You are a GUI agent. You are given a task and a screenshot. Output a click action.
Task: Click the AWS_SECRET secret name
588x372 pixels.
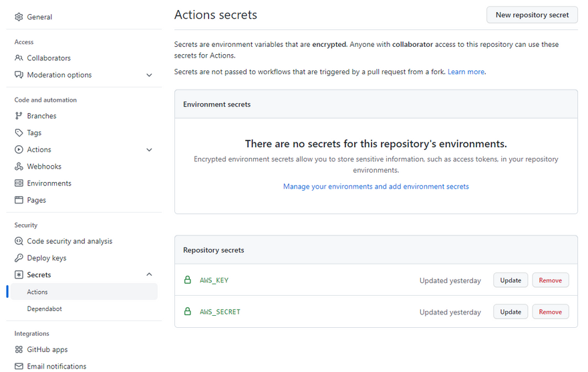220,312
